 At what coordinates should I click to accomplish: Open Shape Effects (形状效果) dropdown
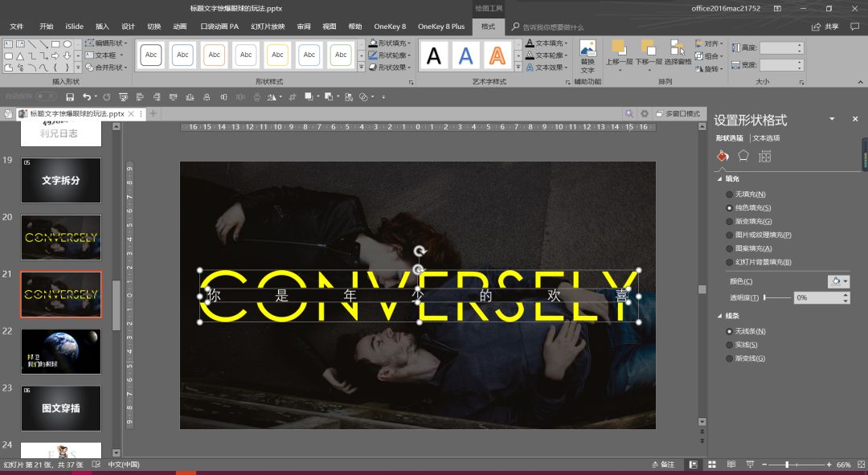[x=390, y=68]
